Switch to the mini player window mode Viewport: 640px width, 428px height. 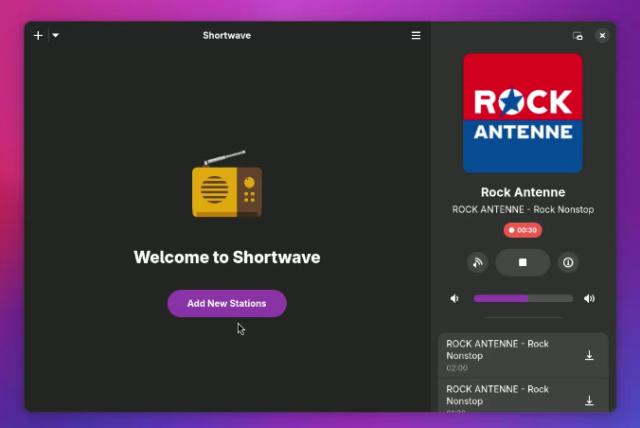[577, 35]
